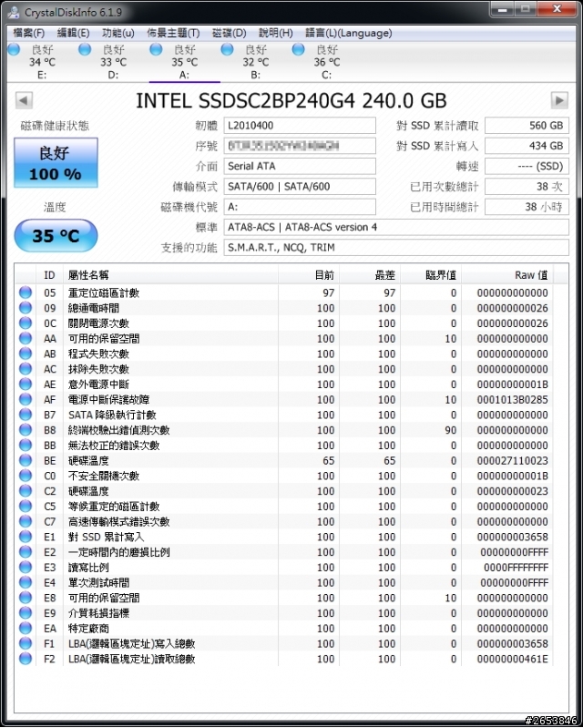Click the Raw 值 column header

point(507,275)
